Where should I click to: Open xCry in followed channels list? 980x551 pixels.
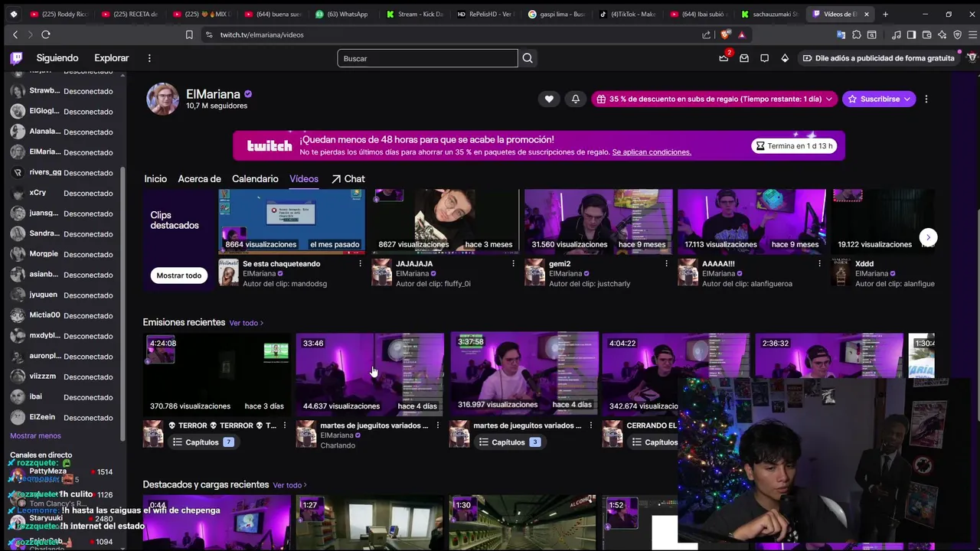tap(61, 193)
